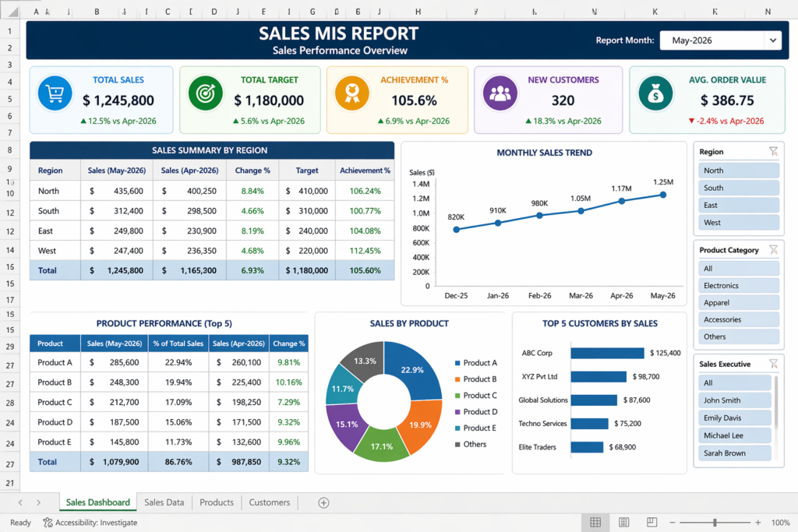Click the Ready status bar indicator

pos(20,523)
